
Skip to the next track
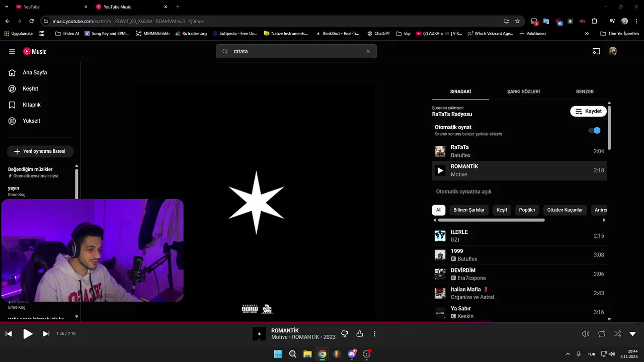coord(46,334)
